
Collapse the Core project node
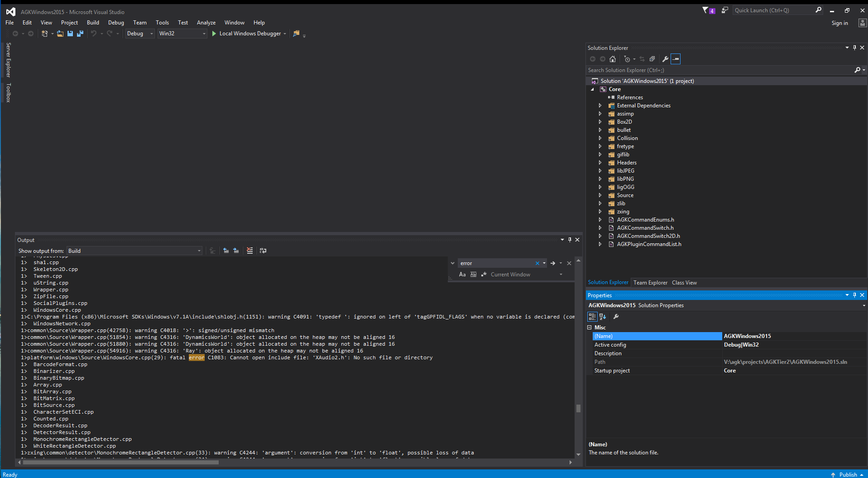click(x=592, y=89)
